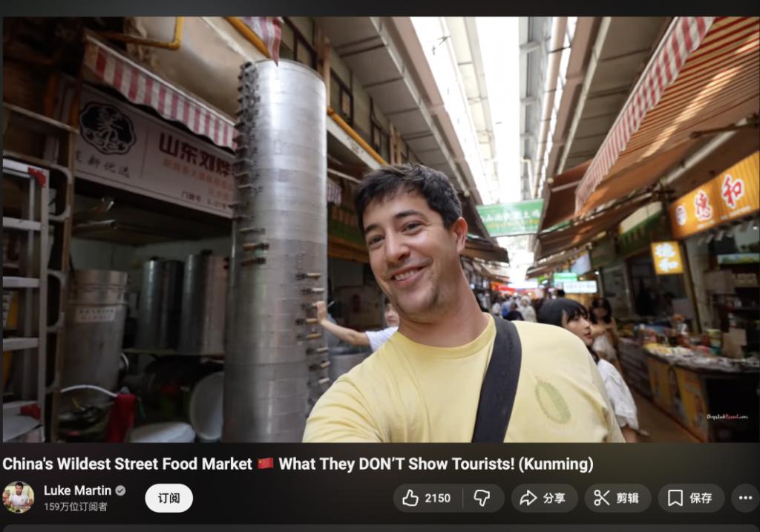Expand the description panel below channel row
Image resolution: width=760 pixels, height=532 pixels.
[380, 528]
